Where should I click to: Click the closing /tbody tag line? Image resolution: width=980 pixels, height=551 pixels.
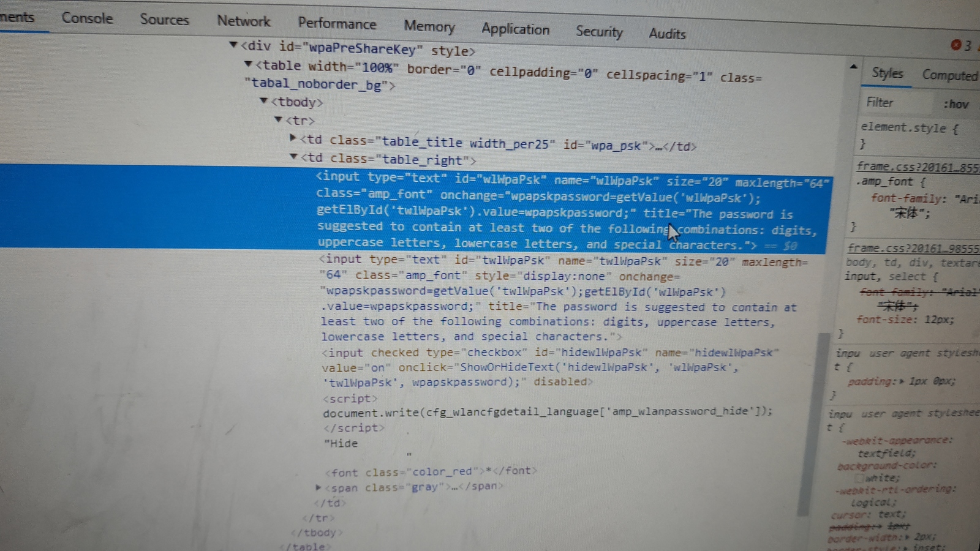tap(317, 533)
